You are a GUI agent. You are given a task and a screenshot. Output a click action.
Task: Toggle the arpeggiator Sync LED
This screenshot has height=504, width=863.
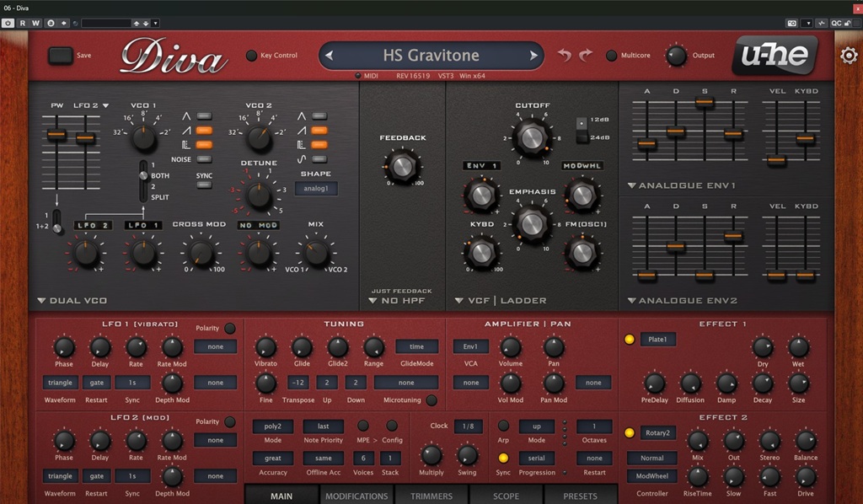pos(503,458)
